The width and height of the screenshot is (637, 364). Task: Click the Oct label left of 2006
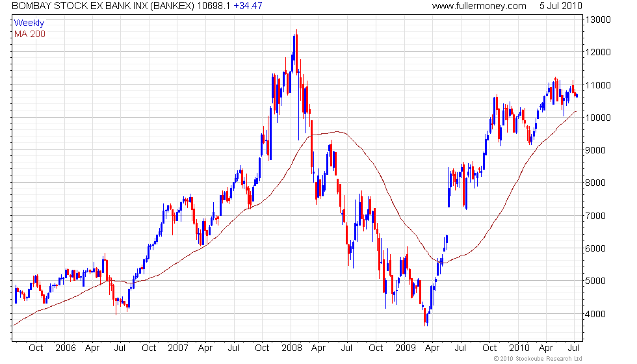(36, 348)
